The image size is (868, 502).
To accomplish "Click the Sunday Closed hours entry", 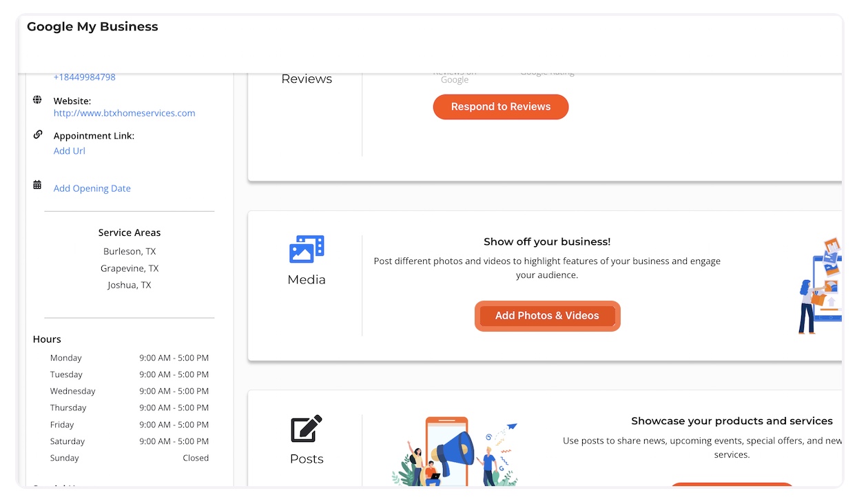I will pos(195,458).
